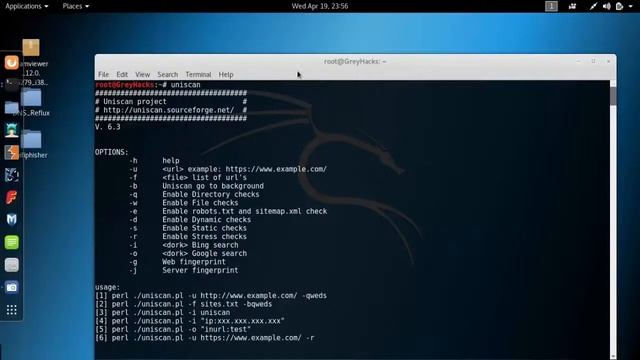Click the terminal vertical scrollbar handle
The height and width of the screenshot is (360, 640).
[613, 96]
